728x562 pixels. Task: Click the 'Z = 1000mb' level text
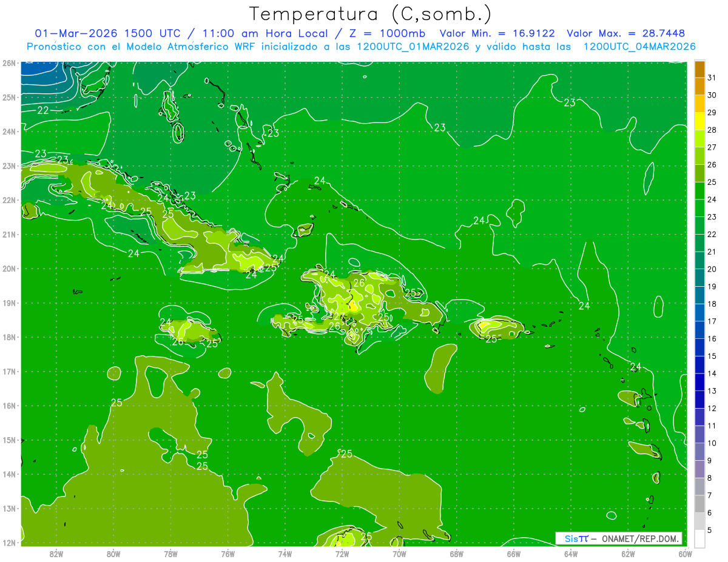click(386, 33)
